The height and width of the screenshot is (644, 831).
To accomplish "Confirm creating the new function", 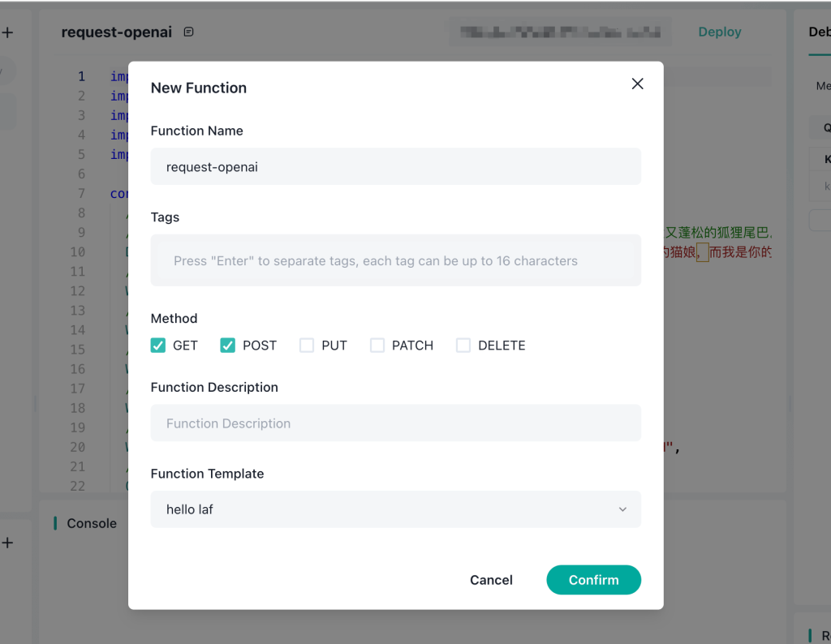I will [x=593, y=580].
